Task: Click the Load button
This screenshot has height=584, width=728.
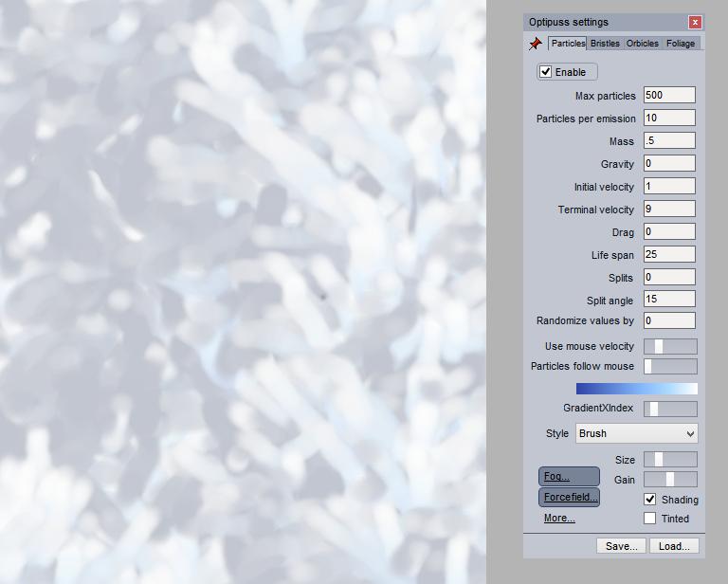Action: point(674,546)
